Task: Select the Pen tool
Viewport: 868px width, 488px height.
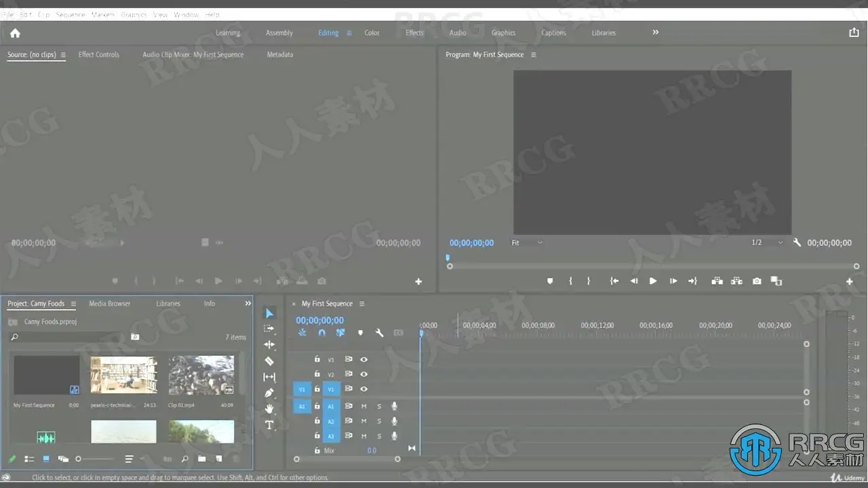Action: click(x=269, y=393)
